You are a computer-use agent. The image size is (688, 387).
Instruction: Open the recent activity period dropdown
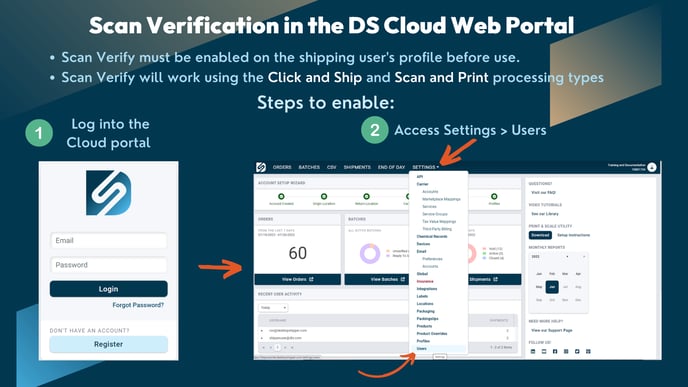pos(273,308)
